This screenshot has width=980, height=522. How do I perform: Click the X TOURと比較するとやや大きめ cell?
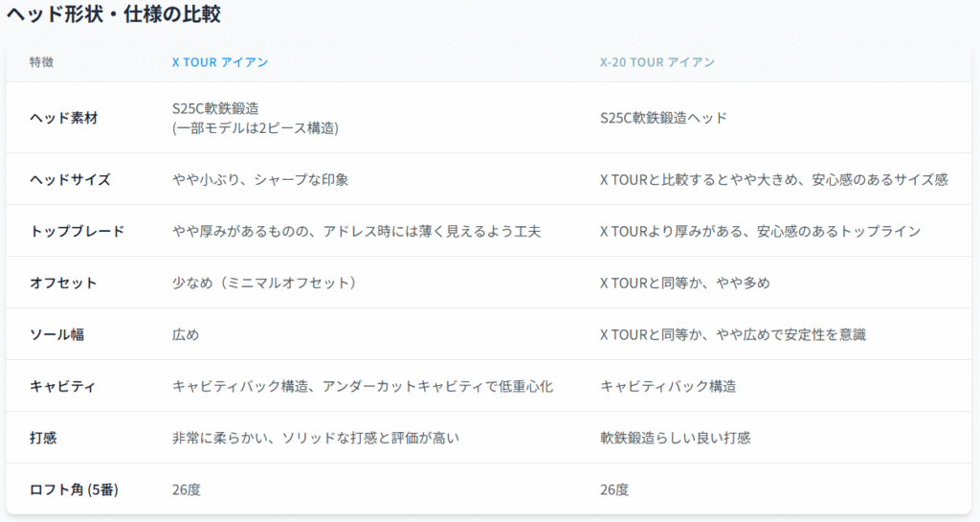pos(773,179)
